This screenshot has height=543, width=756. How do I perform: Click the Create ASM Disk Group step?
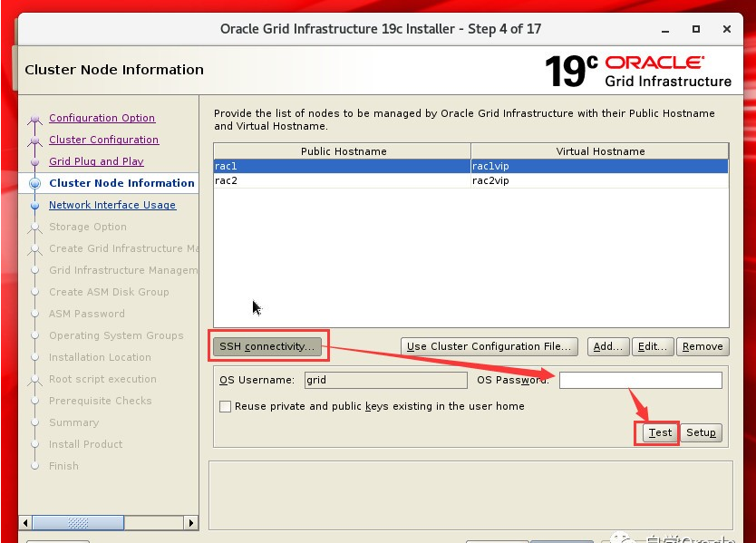[x=109, y=292]
